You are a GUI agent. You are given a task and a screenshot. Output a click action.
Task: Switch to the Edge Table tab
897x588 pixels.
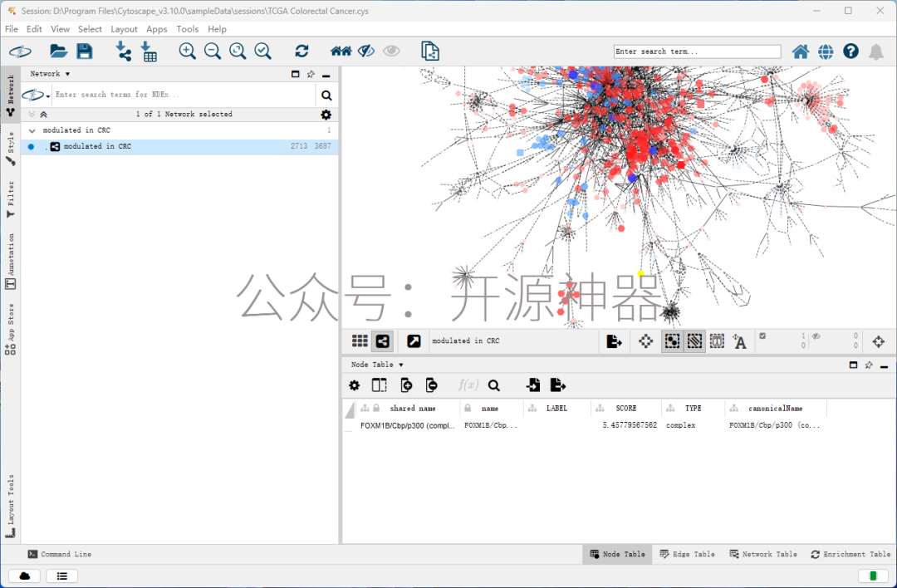coord(688,554)
